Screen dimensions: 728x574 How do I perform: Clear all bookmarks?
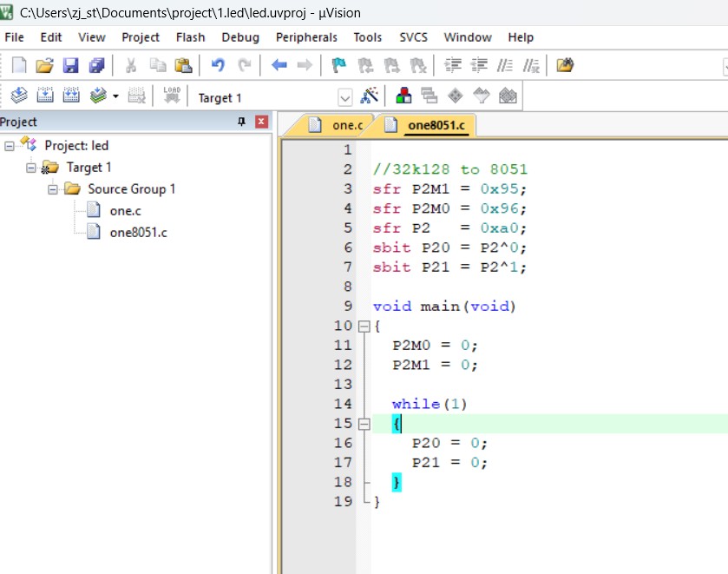pos(418,65)
